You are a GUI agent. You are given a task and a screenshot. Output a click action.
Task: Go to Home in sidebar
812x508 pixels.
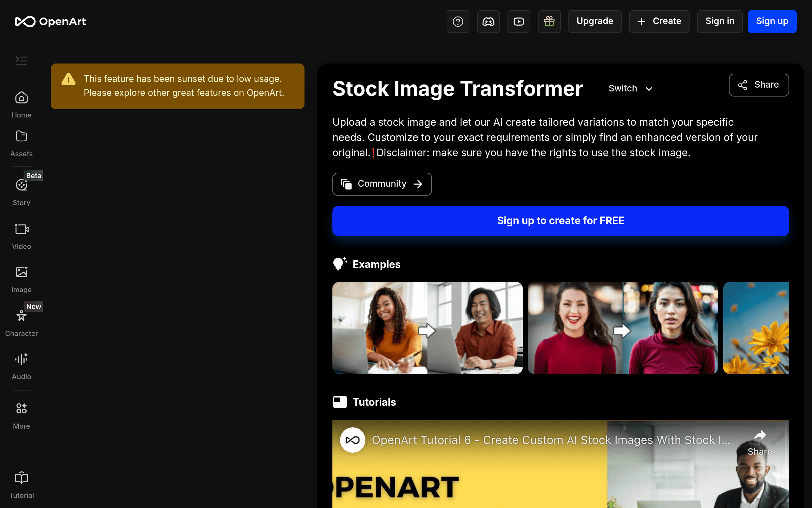[22, 104]
